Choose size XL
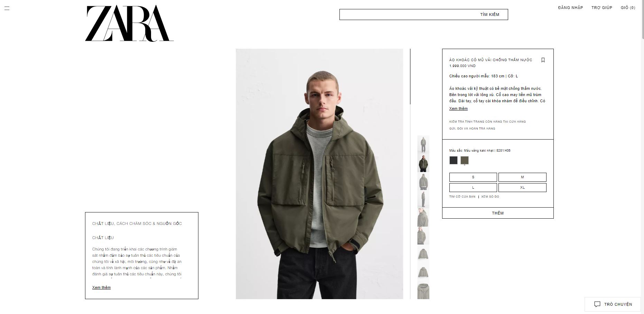Viewport: 644px width, 314px height. pyautogui.click(x=522, y=188)
